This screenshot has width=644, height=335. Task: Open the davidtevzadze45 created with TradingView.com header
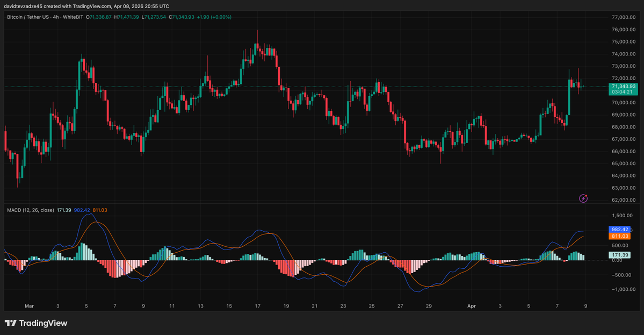89,6
